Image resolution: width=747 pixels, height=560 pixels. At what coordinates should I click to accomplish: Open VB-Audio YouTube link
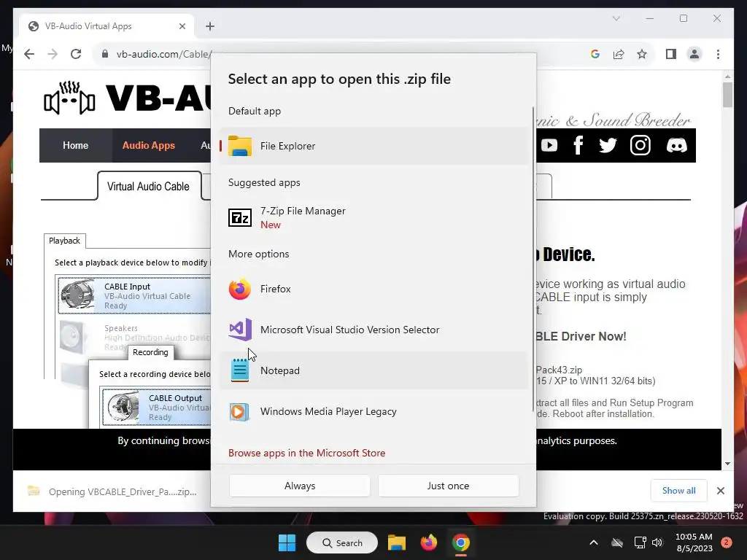point(549,145)
